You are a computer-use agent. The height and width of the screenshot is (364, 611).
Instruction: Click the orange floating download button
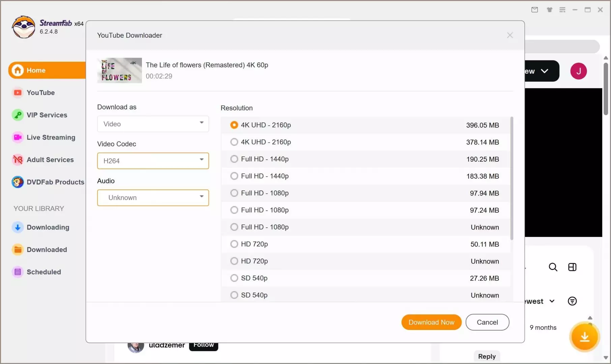point(585,337)
